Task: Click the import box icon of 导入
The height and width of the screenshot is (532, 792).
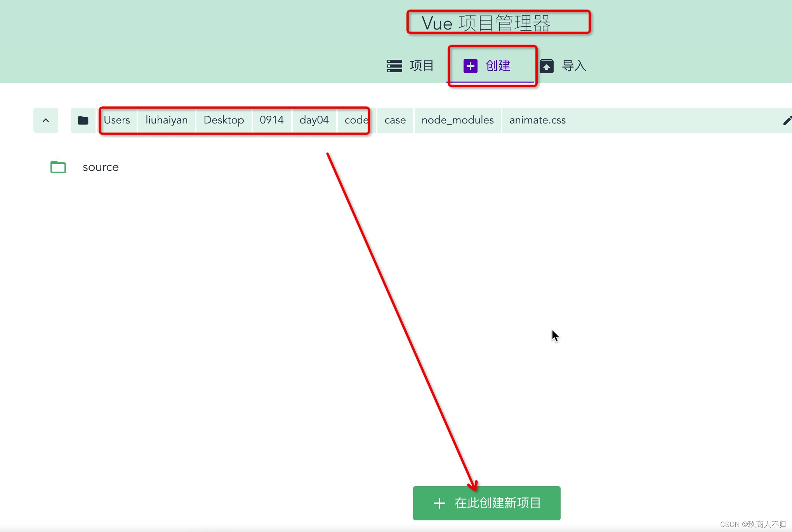Action: click(x=546, y=66)
